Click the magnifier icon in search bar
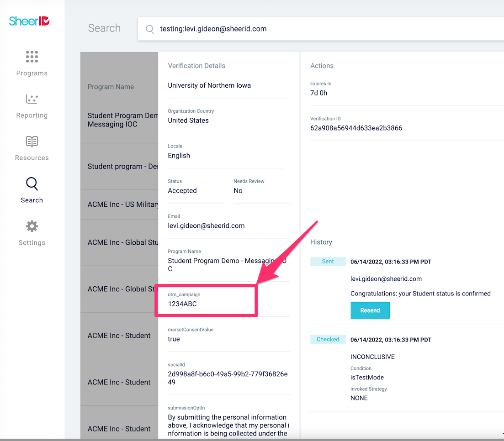The height and width of the screenshot is (441, 504). (x=149, y=29)
